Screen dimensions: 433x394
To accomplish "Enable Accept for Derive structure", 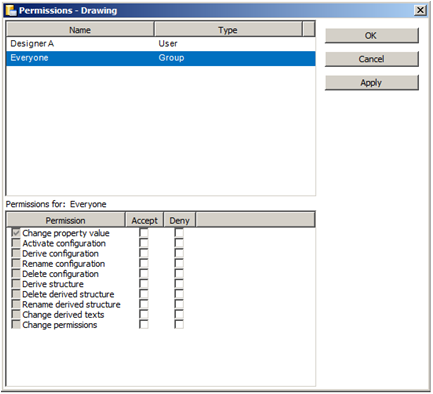I will 144,284.
